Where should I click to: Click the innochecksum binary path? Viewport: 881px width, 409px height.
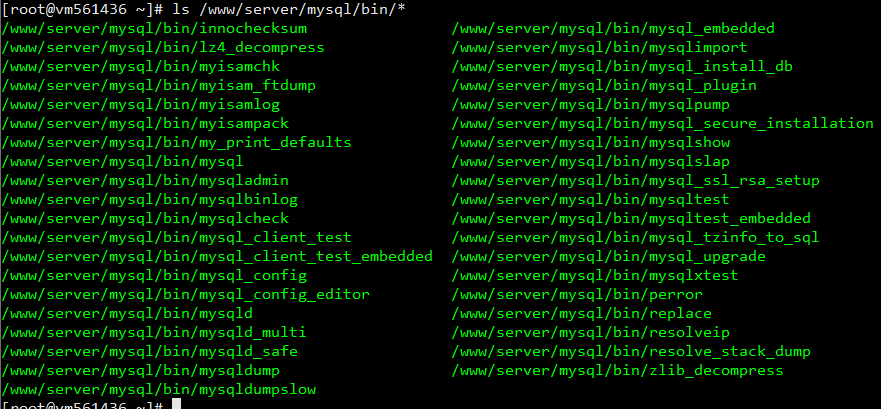pos(154,28)
